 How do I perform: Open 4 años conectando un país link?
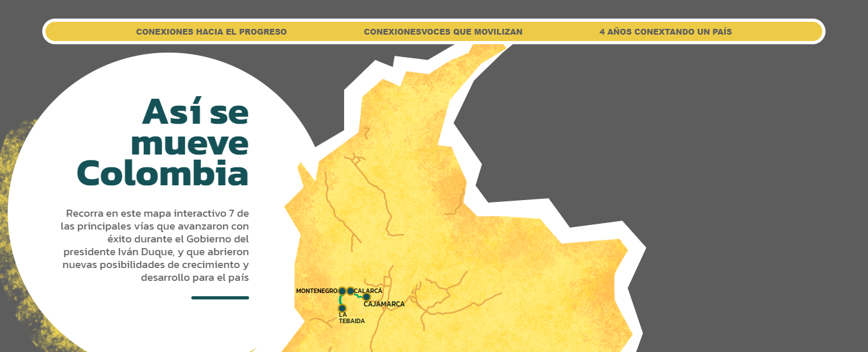pos(665,31)
